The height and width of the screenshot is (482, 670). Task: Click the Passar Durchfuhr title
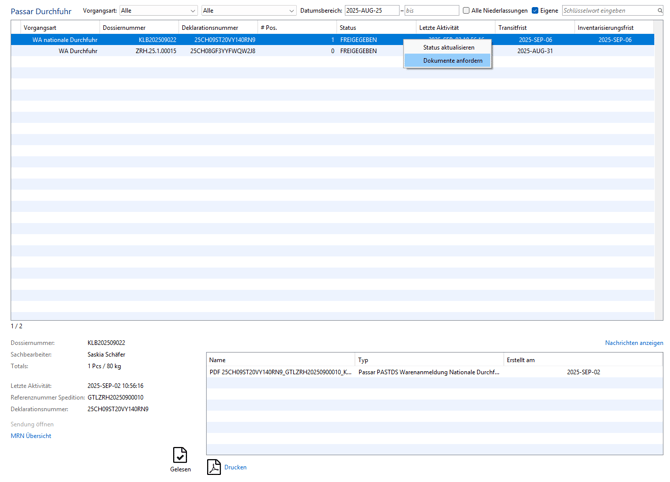41,11
